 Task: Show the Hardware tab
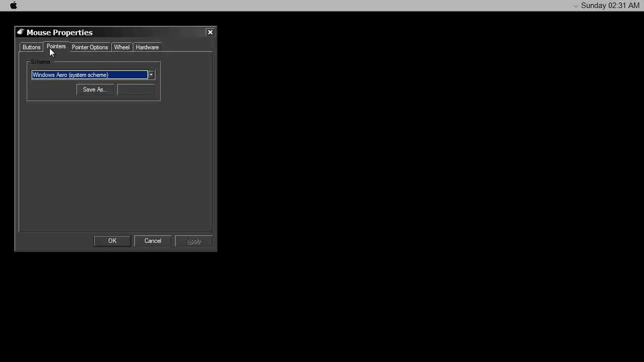147,47
